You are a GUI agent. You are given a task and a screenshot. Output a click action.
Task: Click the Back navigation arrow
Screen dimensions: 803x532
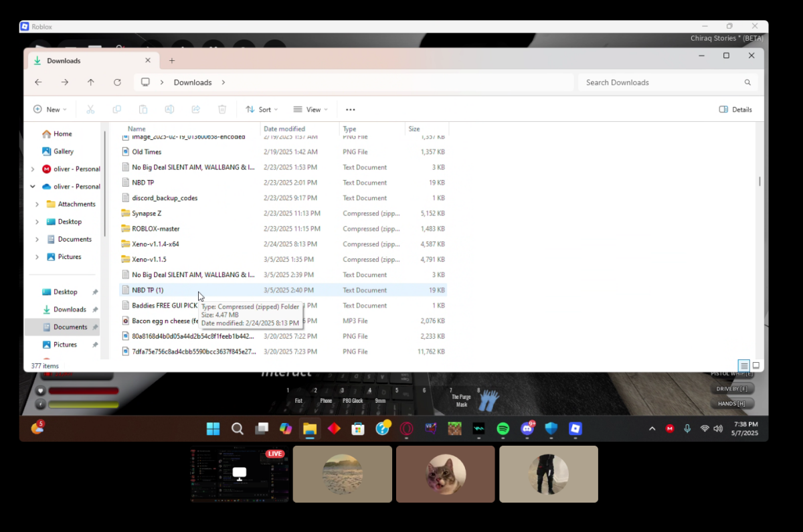click(38, 82)
